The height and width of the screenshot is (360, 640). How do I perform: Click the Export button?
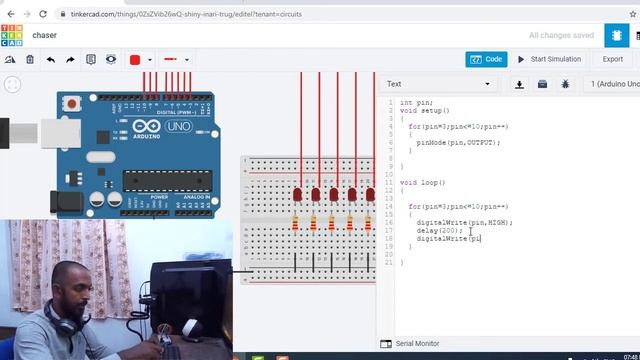(613, 59)
